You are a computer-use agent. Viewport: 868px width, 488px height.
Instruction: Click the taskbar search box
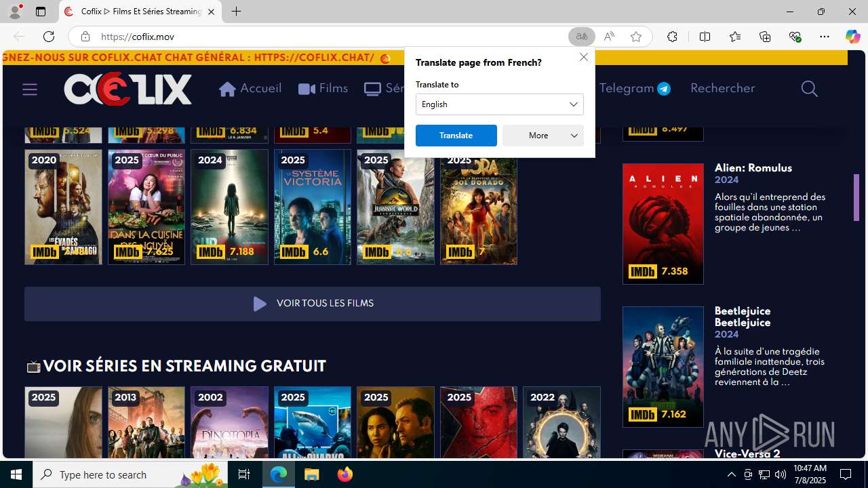coord(131,474)
